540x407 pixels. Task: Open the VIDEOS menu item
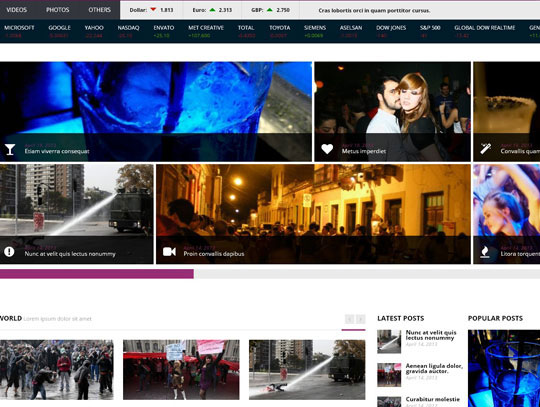click(17, 10)
